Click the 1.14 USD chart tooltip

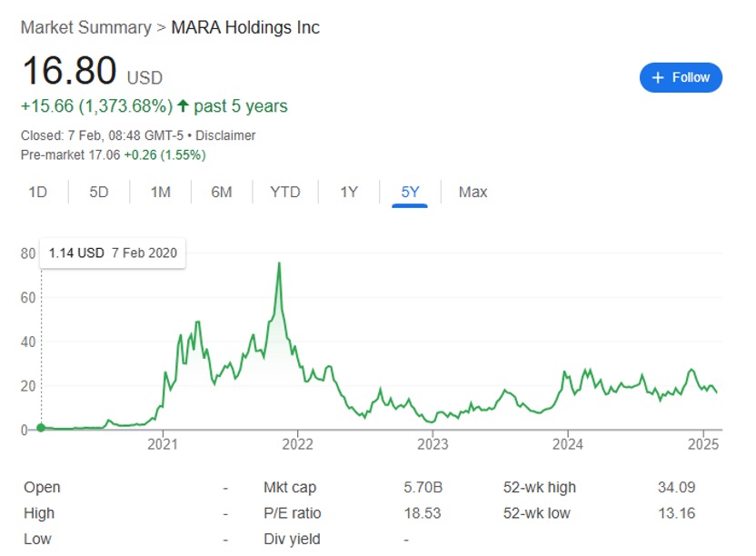[113, 253]
